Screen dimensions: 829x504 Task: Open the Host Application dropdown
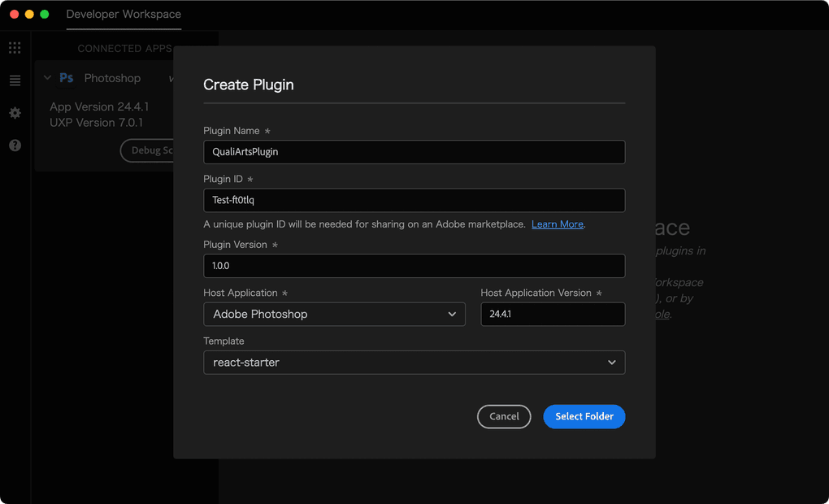pyautogui.click(x=334, y=315)
